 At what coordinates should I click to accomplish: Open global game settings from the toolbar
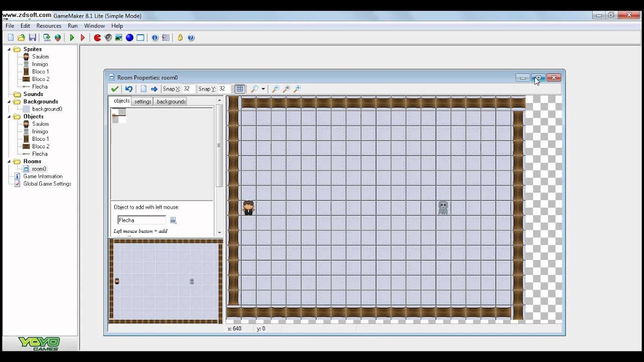click(x=166, y=38)
